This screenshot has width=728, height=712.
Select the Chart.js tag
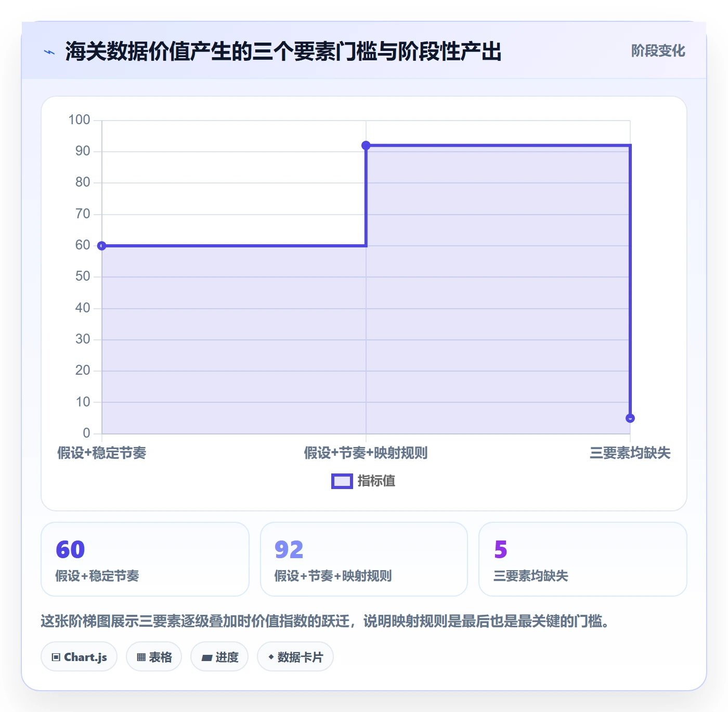pyautogui.click(x=79, y=657)
